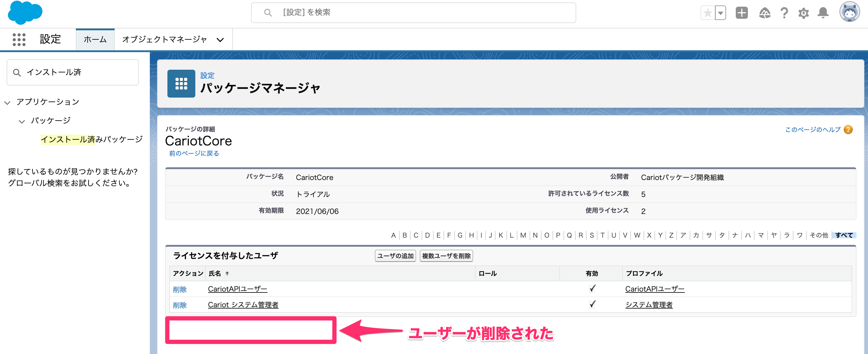The width and height of the screenshot is (868, 354).
Task: Open the notifications bell
Action: click(823, 13)
